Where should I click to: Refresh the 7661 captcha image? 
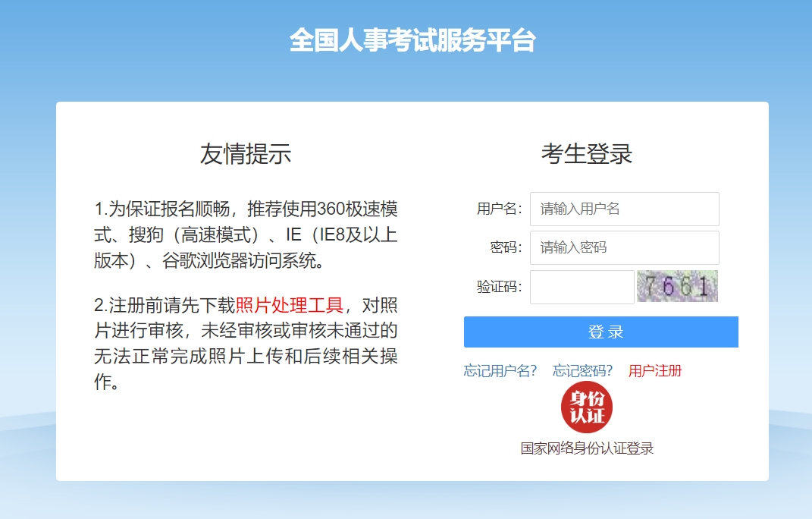coord(677,286)
